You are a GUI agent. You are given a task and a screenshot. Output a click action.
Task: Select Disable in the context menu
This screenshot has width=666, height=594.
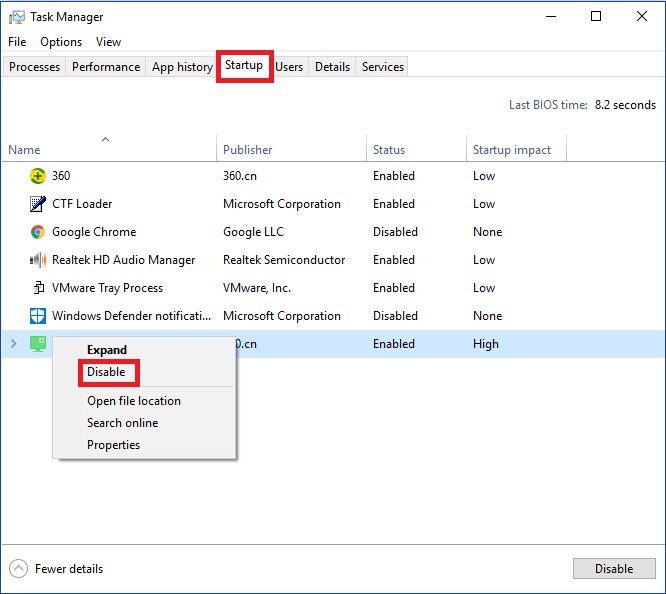[x=106, y=372]
